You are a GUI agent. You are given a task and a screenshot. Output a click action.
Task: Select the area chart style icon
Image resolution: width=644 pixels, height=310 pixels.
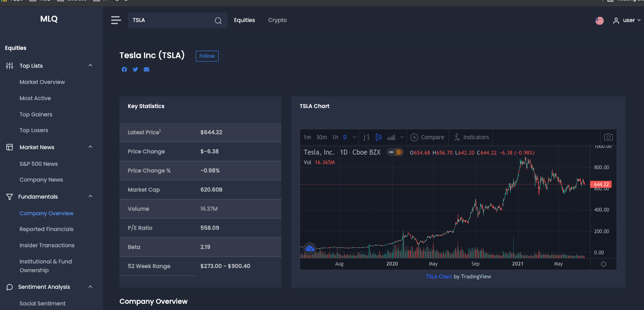coord(391,137)
